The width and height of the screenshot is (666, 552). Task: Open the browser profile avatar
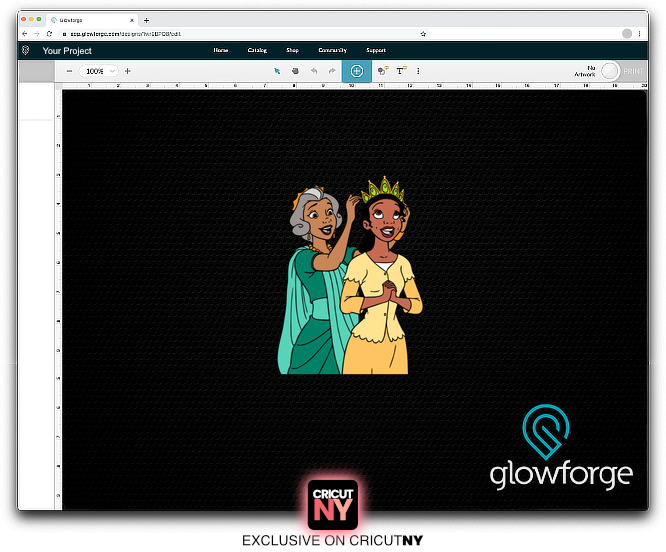627,34
